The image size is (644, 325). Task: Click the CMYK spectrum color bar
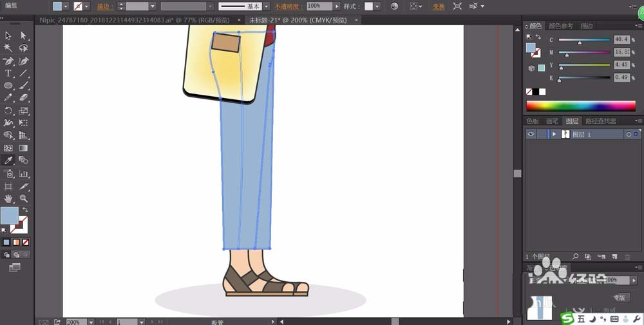click(x=581, y=105)
